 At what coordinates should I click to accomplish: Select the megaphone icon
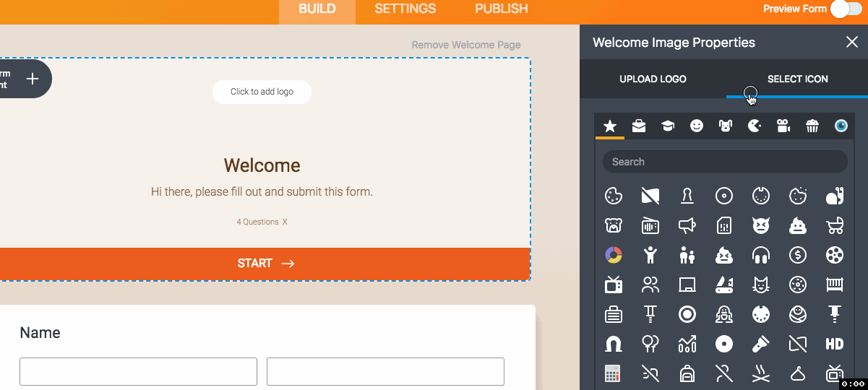(687, 226)
